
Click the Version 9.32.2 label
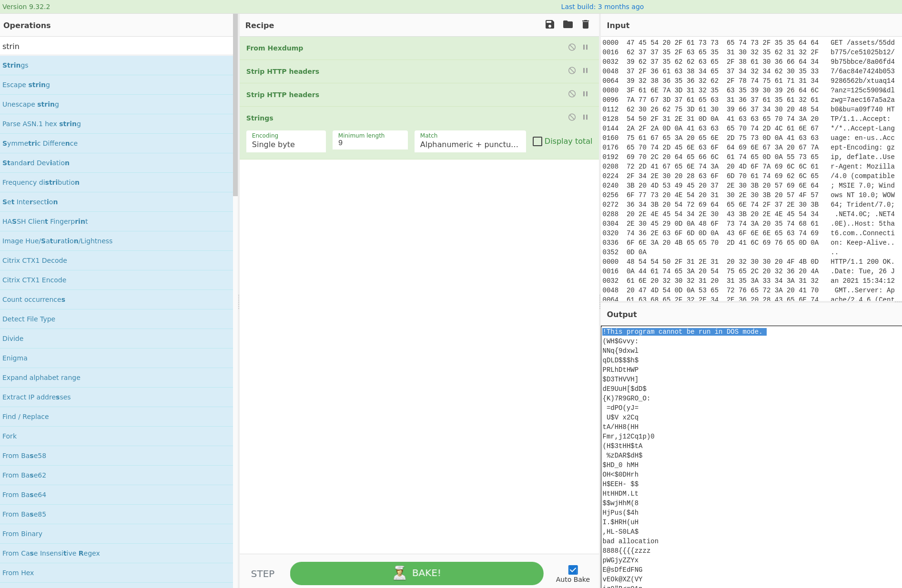pyautogui.click(x=26, y=7)
